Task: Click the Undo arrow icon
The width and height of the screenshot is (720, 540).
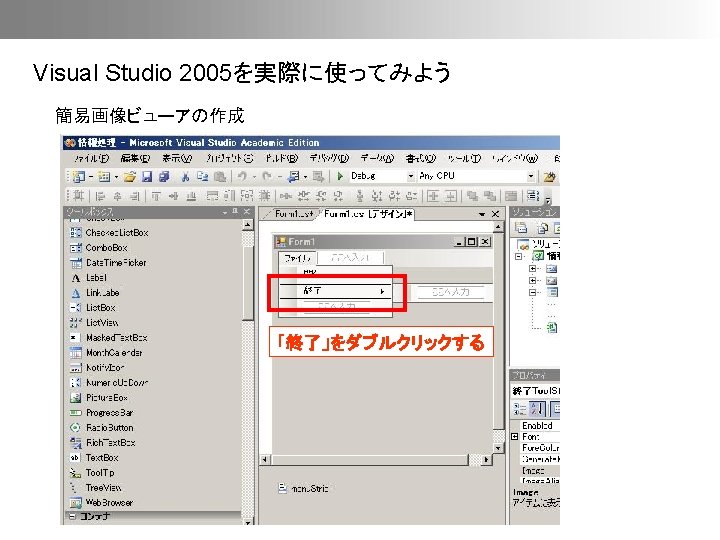Action: [242, 176]
